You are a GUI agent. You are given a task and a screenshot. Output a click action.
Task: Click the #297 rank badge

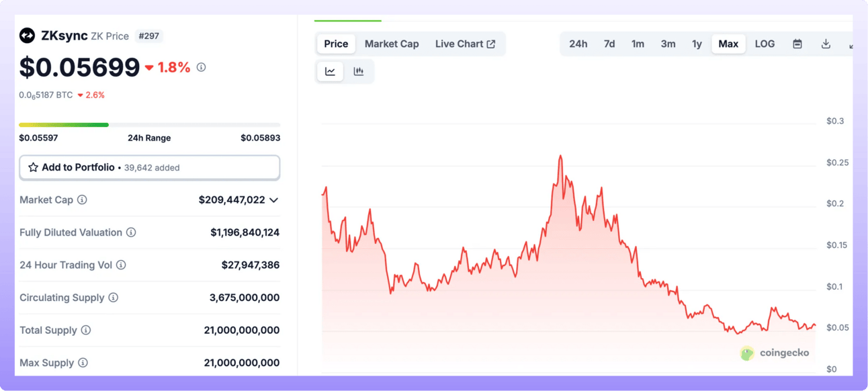(x=148, y=36)
